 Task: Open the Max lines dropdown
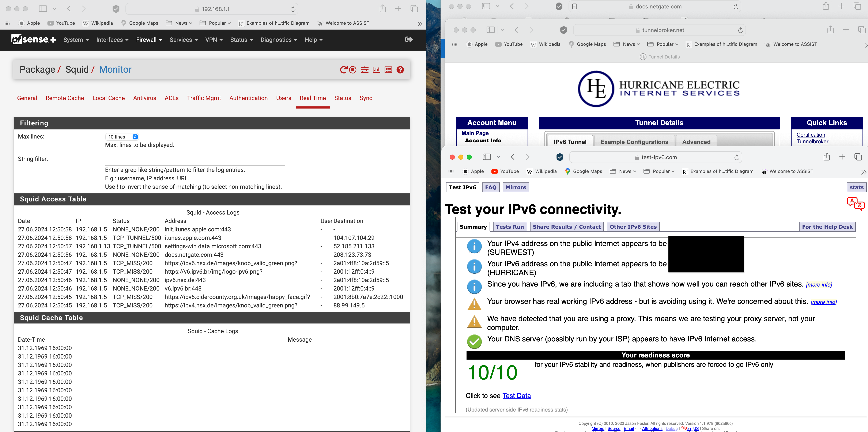click(x=122, y=137)
